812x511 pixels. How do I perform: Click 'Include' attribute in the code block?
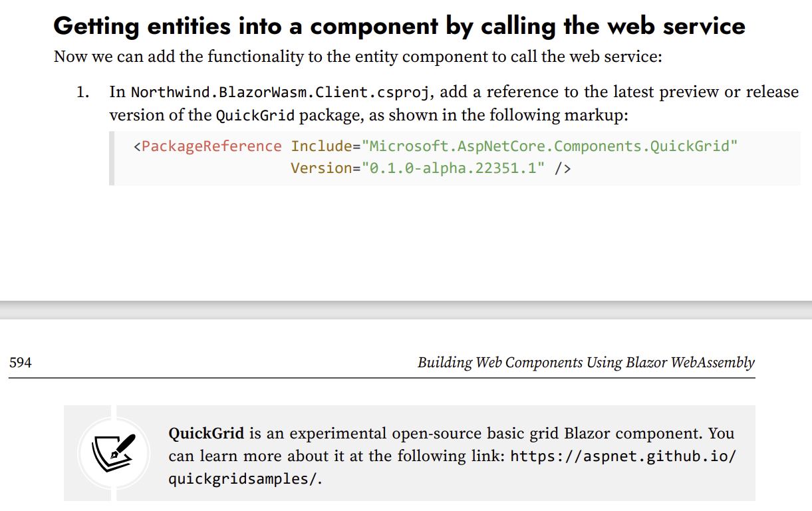321,146
